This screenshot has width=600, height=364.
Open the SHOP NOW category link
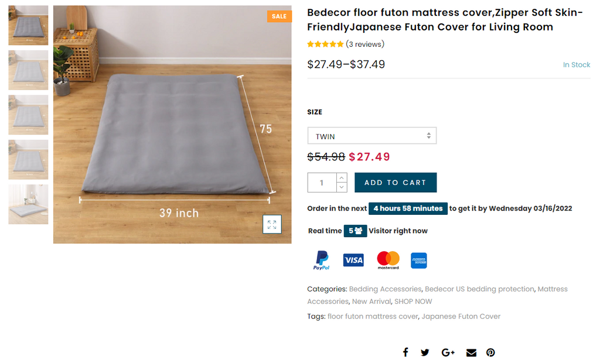pyautogui.click(x=413, y=301)
